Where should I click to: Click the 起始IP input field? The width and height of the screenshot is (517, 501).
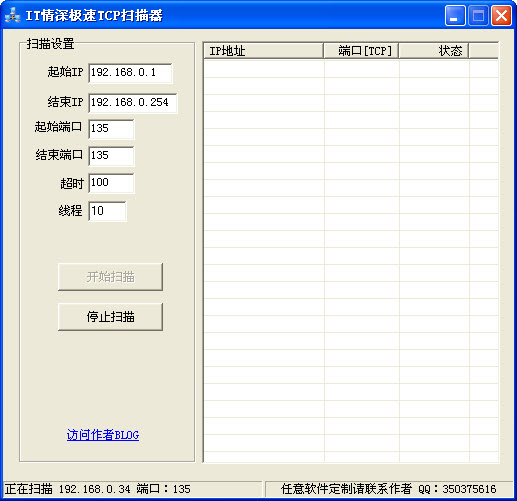pyautogui.click(x=130, y=73)
